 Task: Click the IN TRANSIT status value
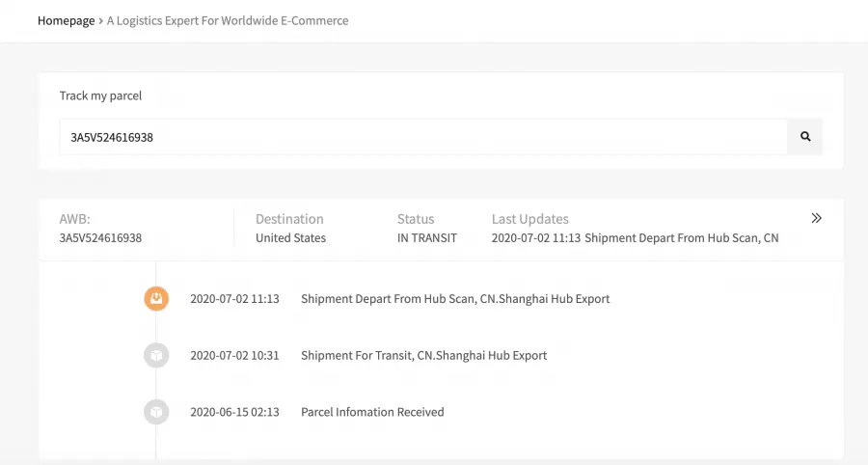(x=427, y=237)
